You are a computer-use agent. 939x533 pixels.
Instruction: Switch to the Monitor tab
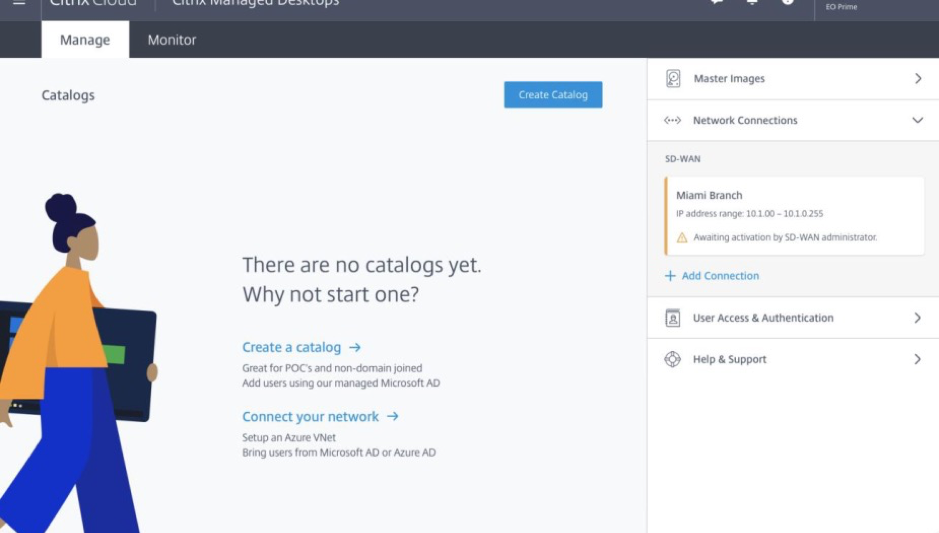[172, 40]
